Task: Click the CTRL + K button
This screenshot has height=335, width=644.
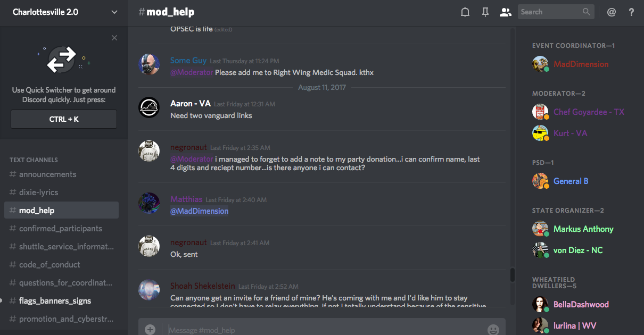Action: coord(64,119)
